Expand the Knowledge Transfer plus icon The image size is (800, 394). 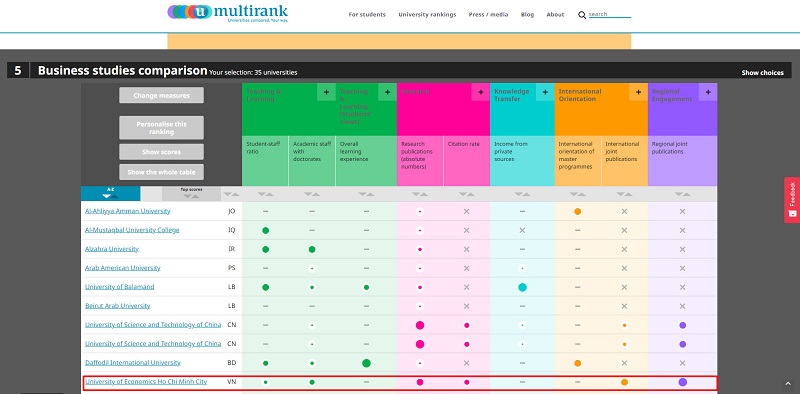click(x=545, y=92)
